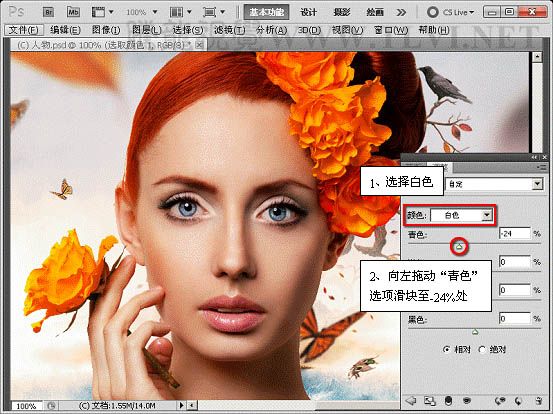View previous state icon in adjustments panel
553x414 pixels.
pyautogui.click(x=500, y=401)
